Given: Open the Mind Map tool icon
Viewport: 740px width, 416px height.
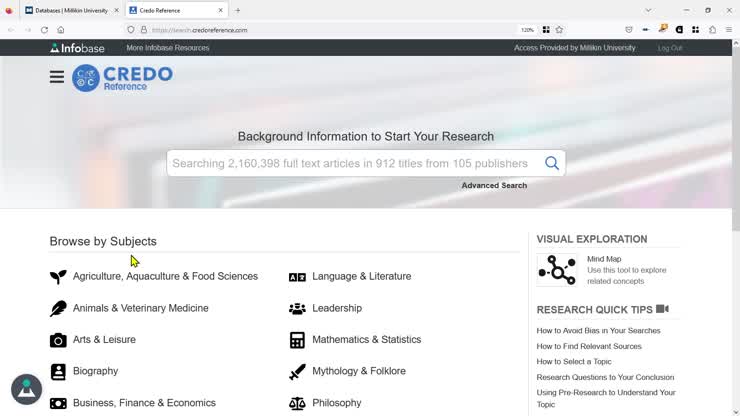Looking at the screenshot, I should [557, 270].
